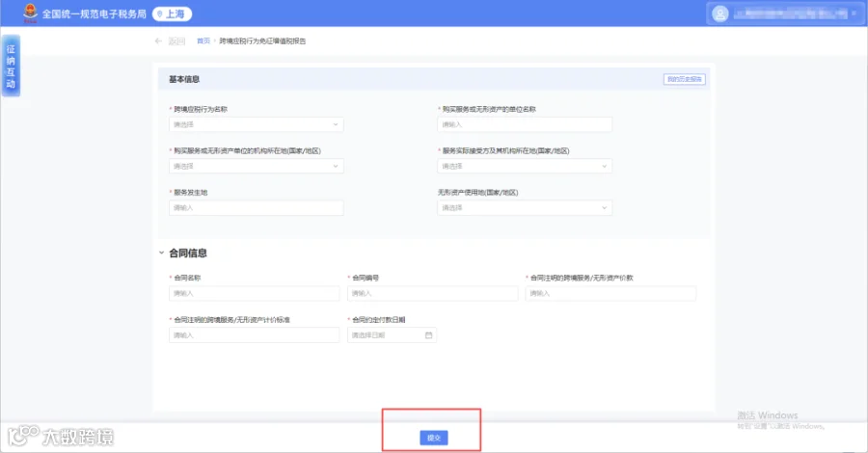Open the 上海 location selector
Viewport: 868px width, 453px height.
point(173,13)
